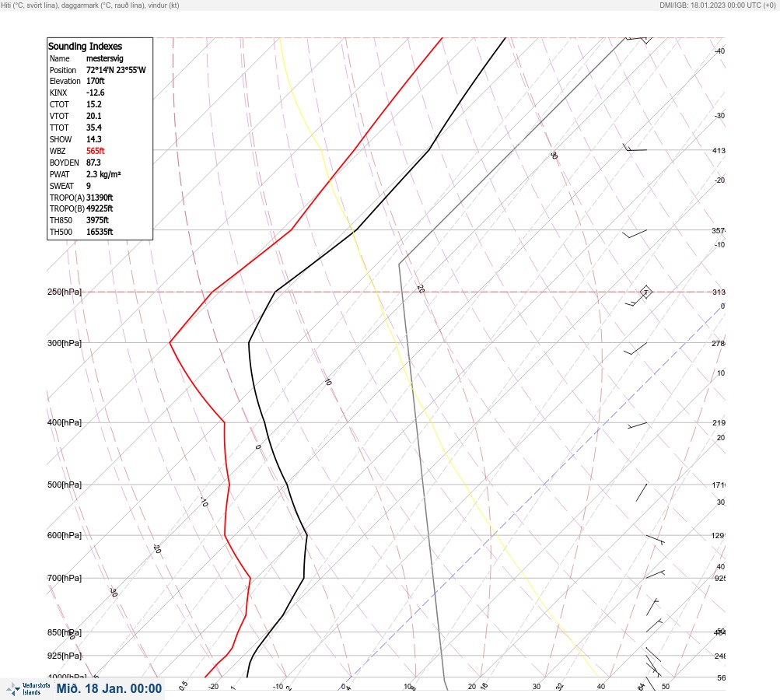Image resolution: width=780 pixels, height=700 pixels.
Task: Click the KINX value '-12.6'
Action: click(96, 93)
